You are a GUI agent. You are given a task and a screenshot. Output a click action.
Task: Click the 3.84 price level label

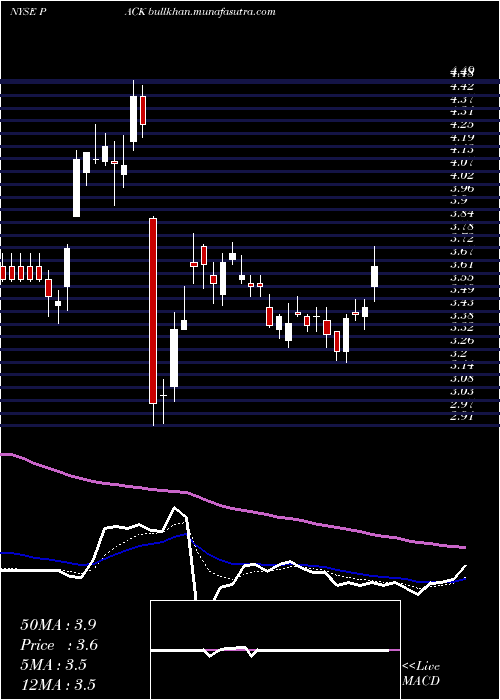click(x=462, y=213)
